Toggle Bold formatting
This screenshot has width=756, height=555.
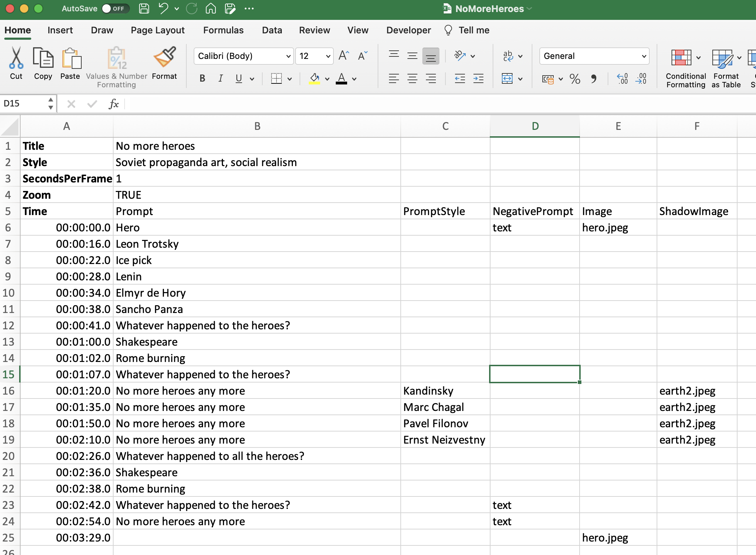click(202, 78)
